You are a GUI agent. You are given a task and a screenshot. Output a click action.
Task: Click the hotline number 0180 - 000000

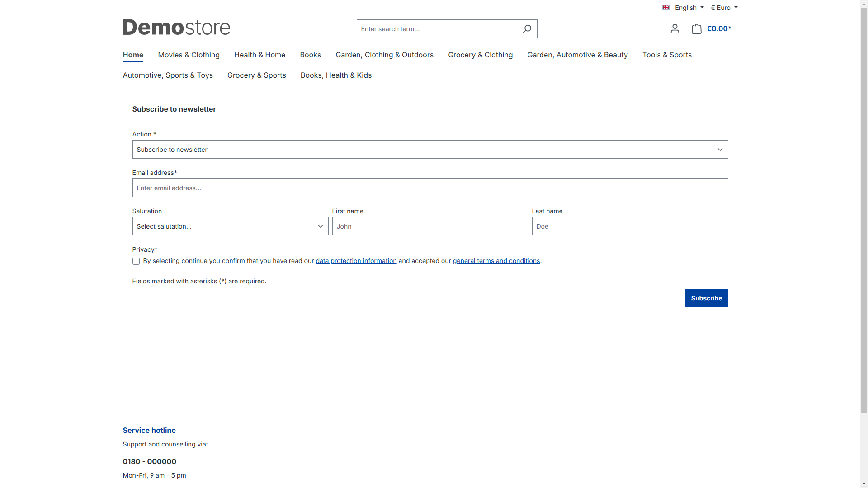pyautogui.click(x=150, y=462)
